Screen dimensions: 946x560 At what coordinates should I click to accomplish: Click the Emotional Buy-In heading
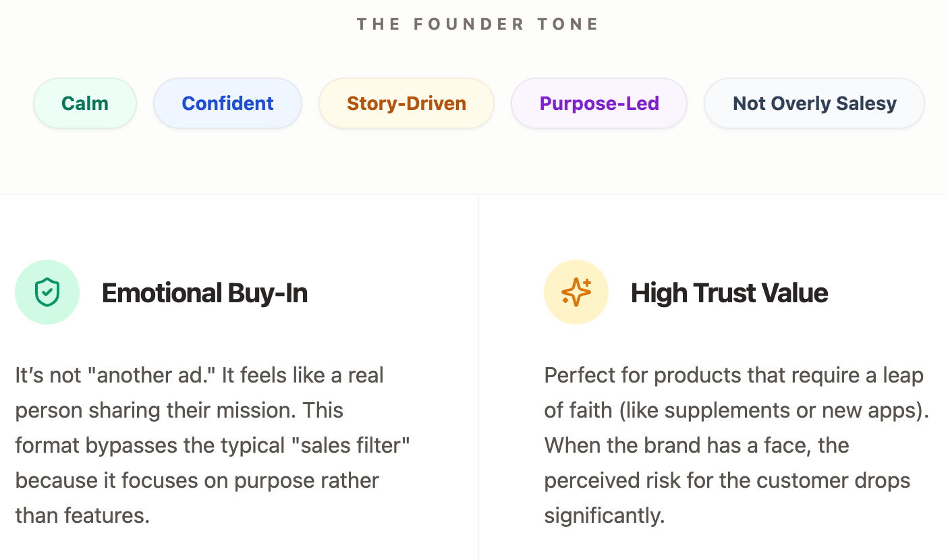[x=204, y=293]
